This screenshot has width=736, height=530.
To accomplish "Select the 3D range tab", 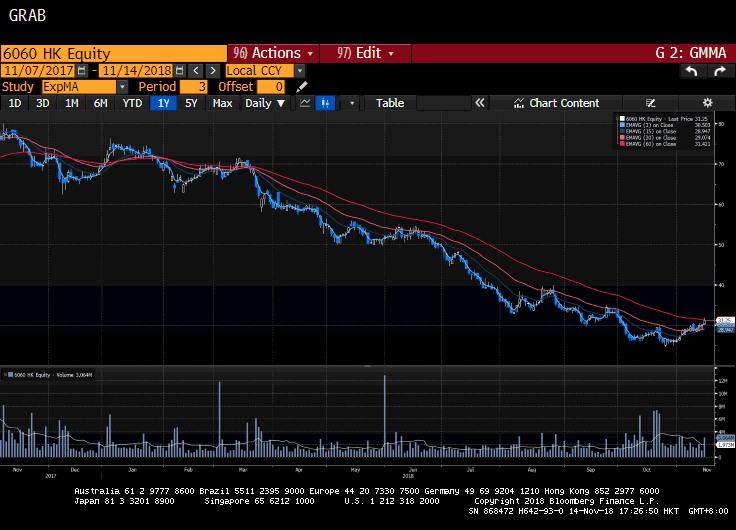I will (43, 103).
